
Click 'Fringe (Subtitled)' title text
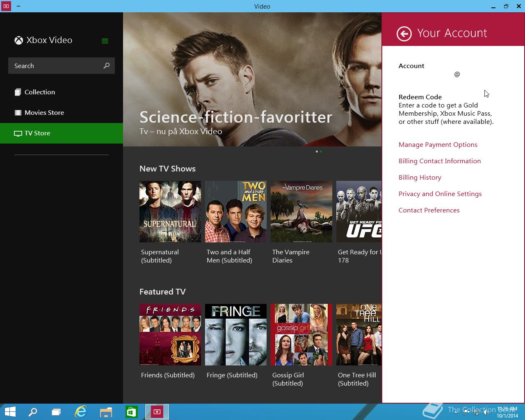point(232,375)
